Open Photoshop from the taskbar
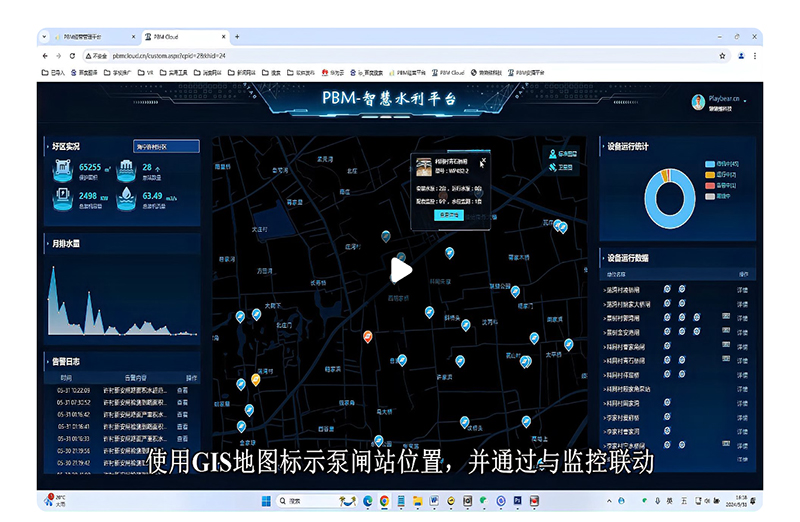 [517, 501]
